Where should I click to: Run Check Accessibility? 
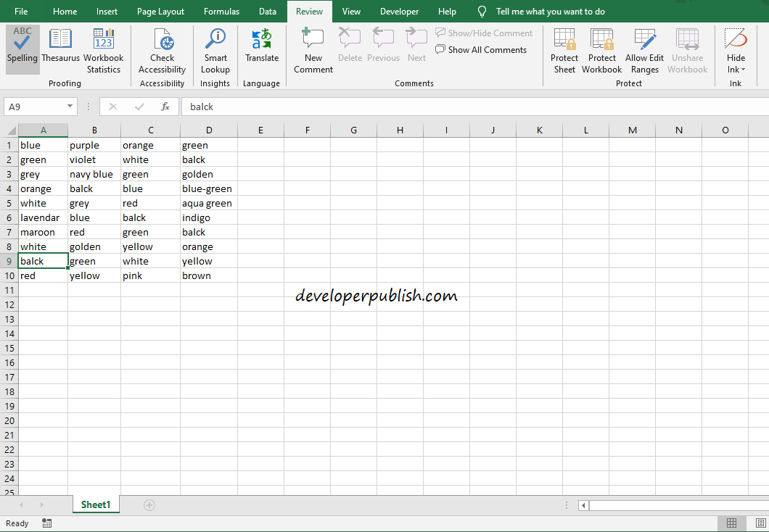point(162,49)
